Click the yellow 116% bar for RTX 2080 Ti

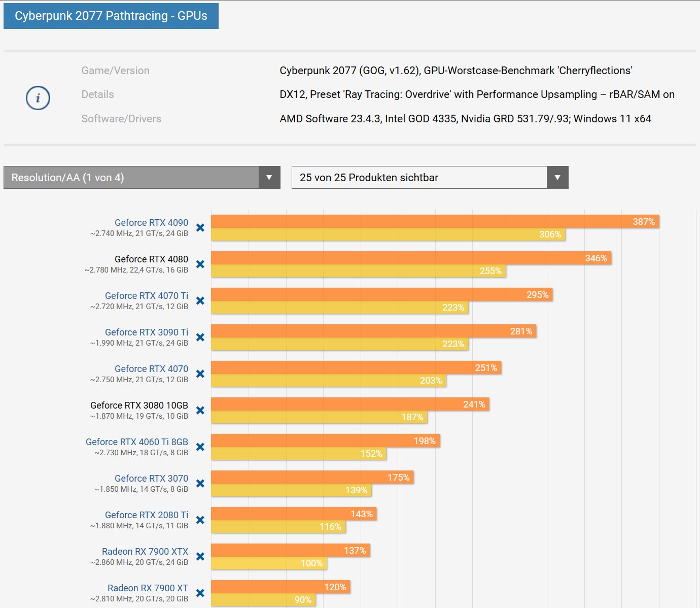click(x=278, y=527)
